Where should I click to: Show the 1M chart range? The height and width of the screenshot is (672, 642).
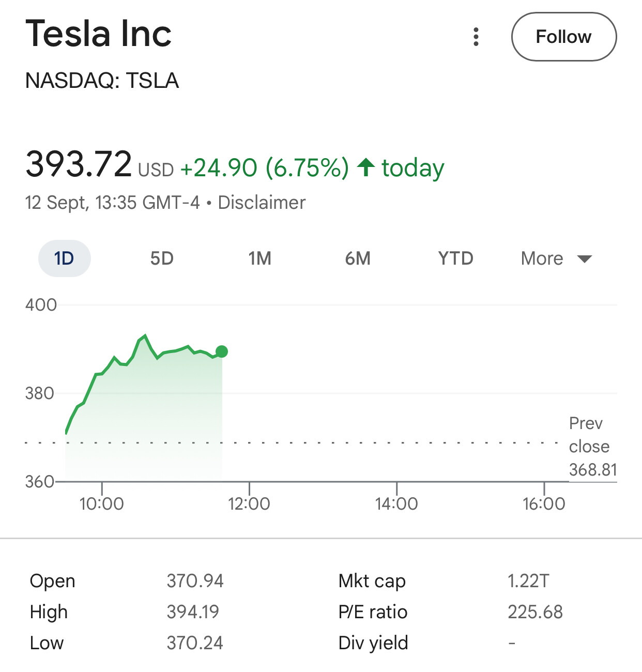click(x=259, y=258)
